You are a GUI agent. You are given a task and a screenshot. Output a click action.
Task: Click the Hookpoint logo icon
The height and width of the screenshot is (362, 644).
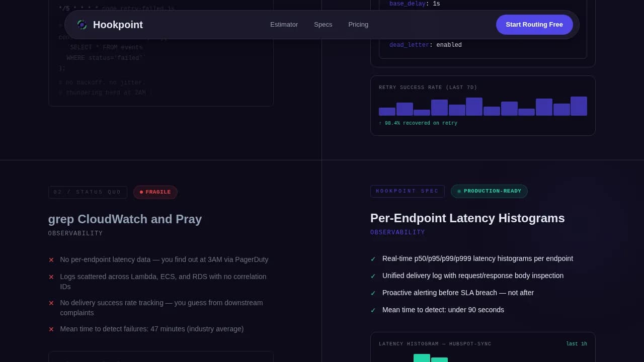pyautogui.click(x=82, y=25)
